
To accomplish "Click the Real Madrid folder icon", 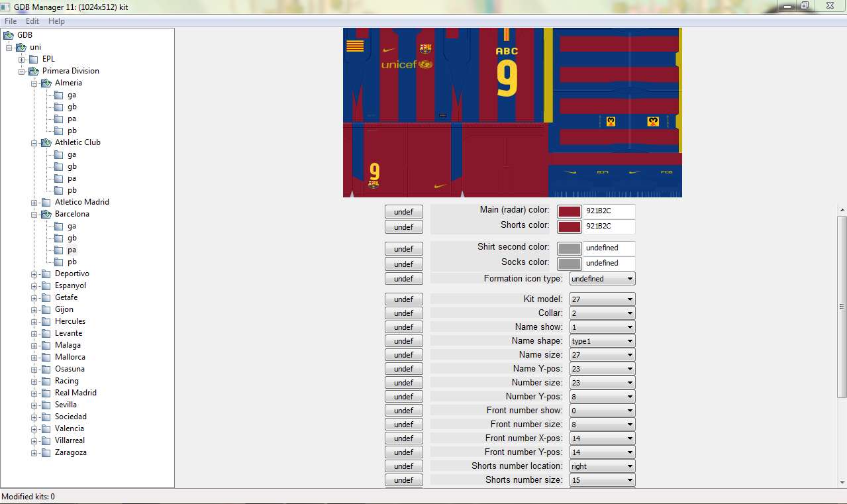I will coord(46,393).
